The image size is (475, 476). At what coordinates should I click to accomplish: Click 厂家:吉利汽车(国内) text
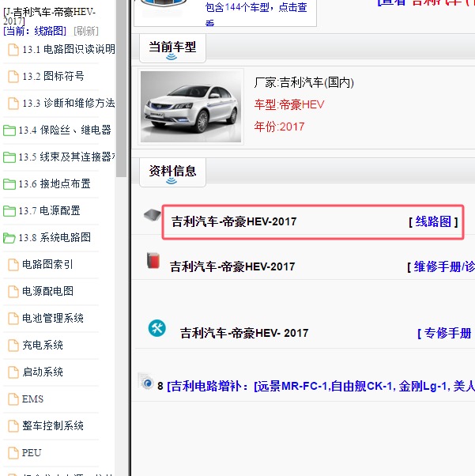304,82
